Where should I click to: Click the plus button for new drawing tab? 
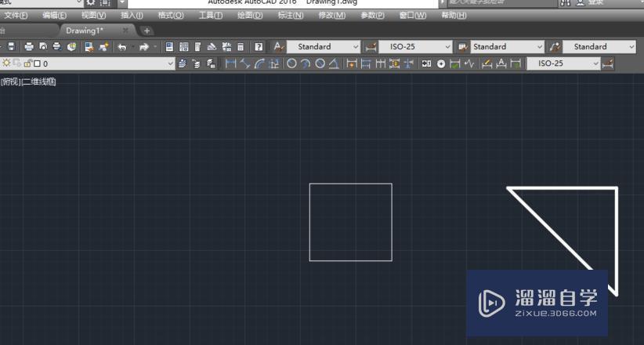(x=147, y=31)
